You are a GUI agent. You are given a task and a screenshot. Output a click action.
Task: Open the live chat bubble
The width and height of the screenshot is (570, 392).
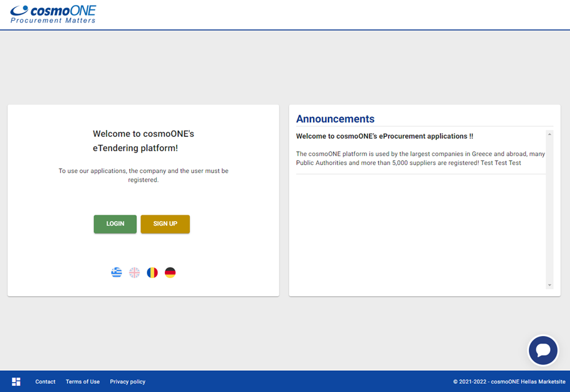pyautogui.click(x=543, y=350)
